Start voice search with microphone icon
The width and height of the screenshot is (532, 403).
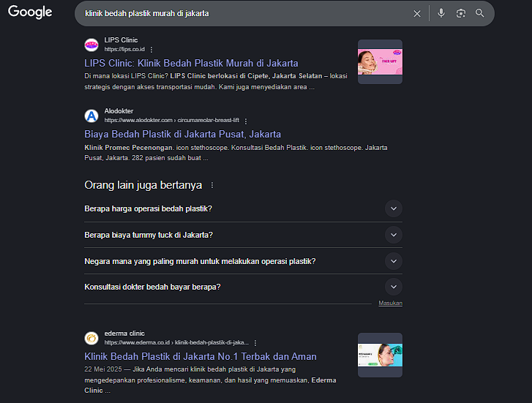pos(441,13)
